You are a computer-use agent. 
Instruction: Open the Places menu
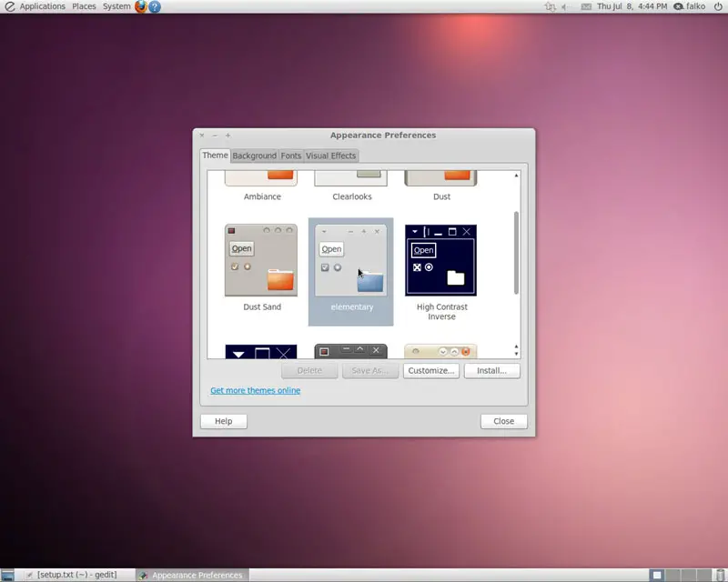click(x=84, y=6)
